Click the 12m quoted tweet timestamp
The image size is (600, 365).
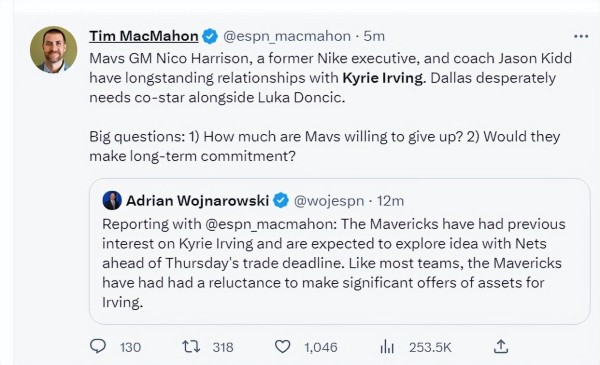(390, 201)
